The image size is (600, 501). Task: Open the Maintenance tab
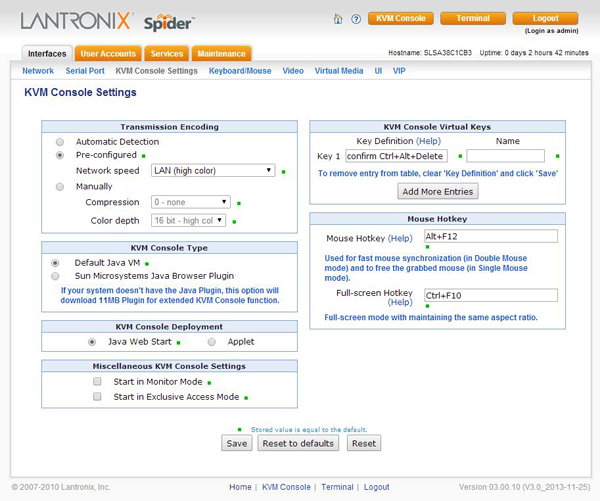click(x=221, y=53)
